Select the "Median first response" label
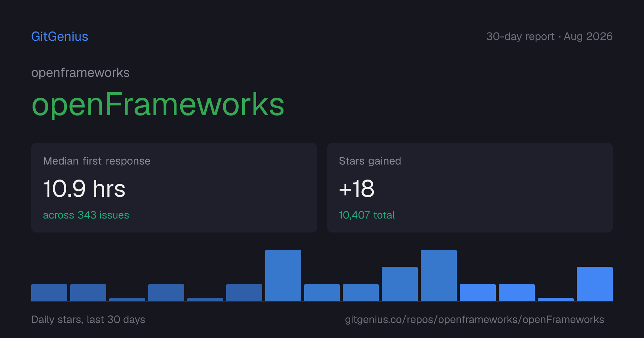The width and height of the screenshot is (644, 338). [x=97, y=161]
